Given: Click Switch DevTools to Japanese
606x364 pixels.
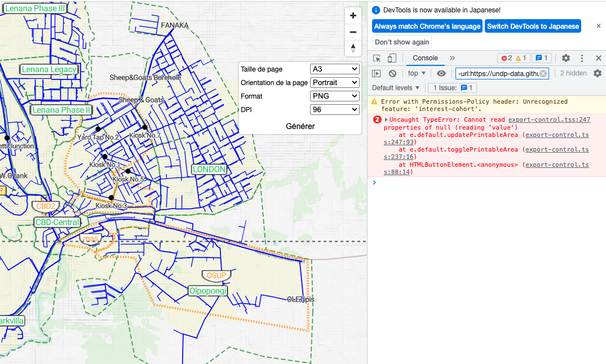Looking at the screenshot, I should 533,26.
